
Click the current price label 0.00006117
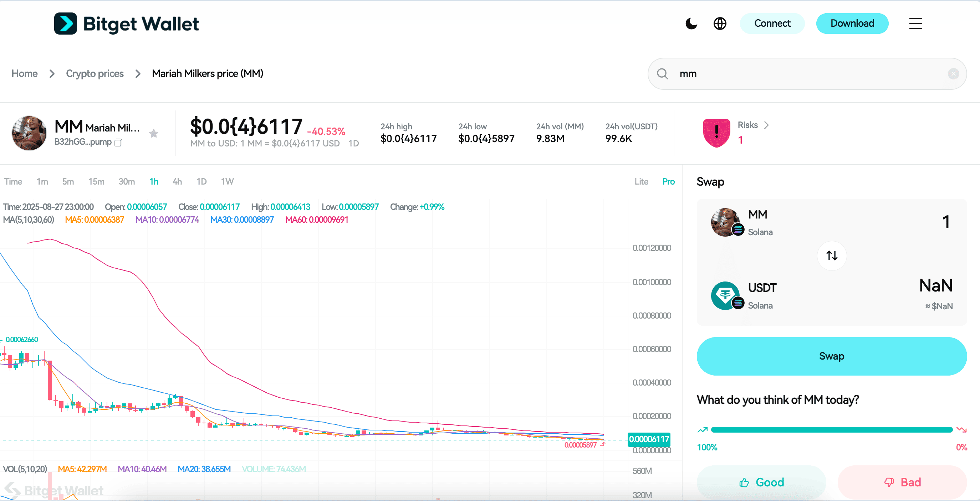(x=649, y=439)
